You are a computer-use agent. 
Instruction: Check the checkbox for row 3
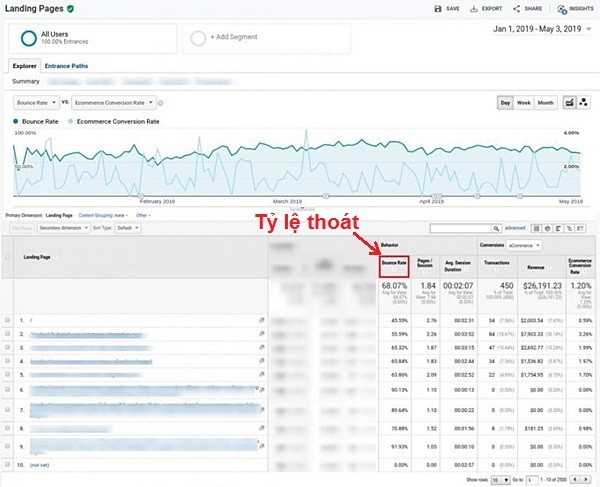pos(7,347)
